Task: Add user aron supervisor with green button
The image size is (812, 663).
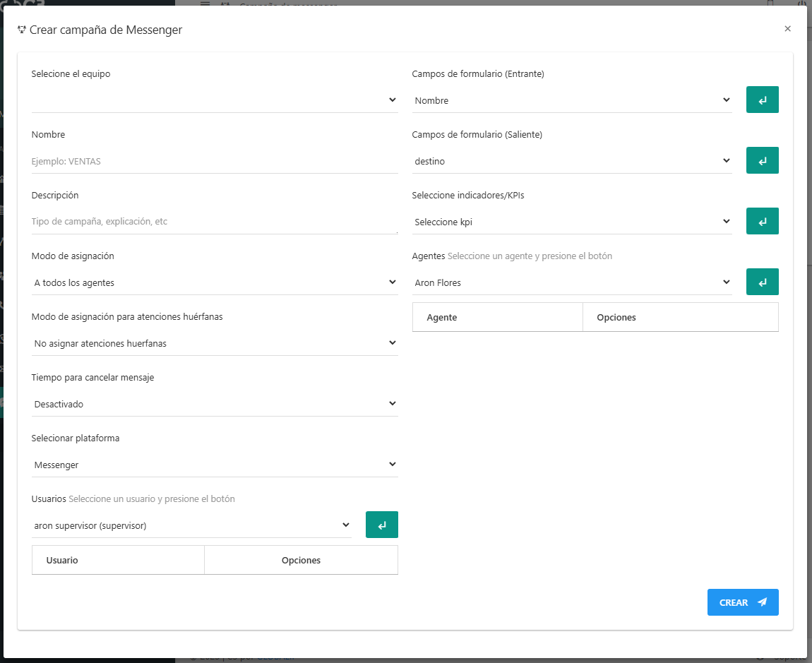Action: click(381, 525)
